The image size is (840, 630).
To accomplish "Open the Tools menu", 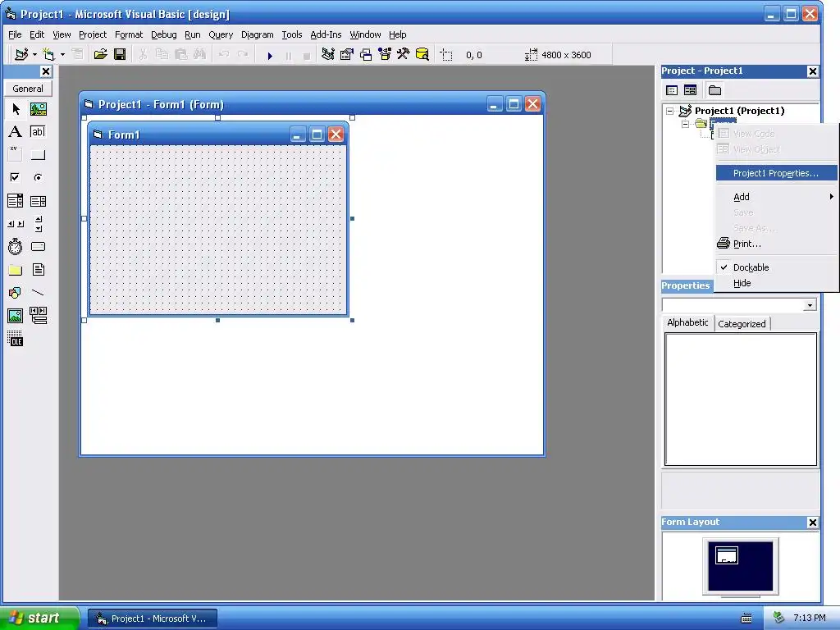I will [x=292, y=34].
